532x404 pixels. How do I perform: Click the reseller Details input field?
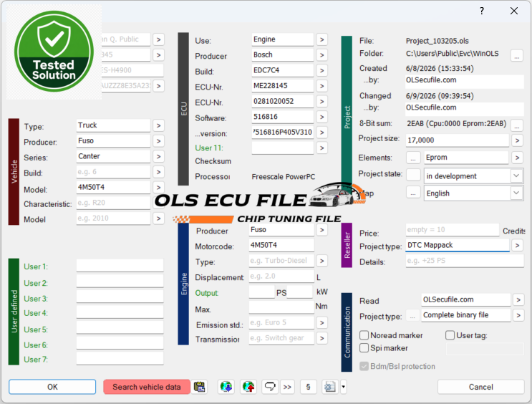click(465, 261)
